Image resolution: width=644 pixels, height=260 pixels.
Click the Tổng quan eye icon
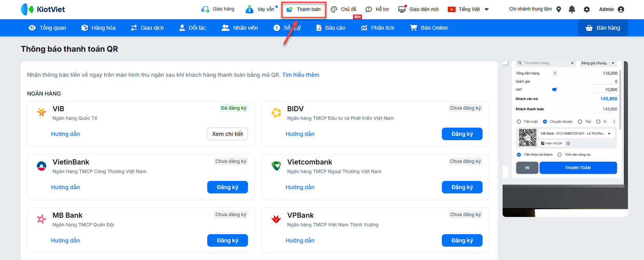click(32, 28)
